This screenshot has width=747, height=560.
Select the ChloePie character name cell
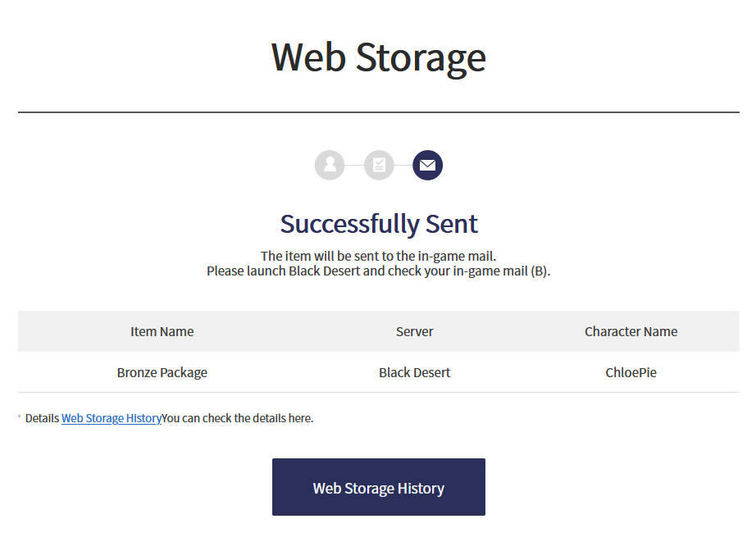(631, 372)
